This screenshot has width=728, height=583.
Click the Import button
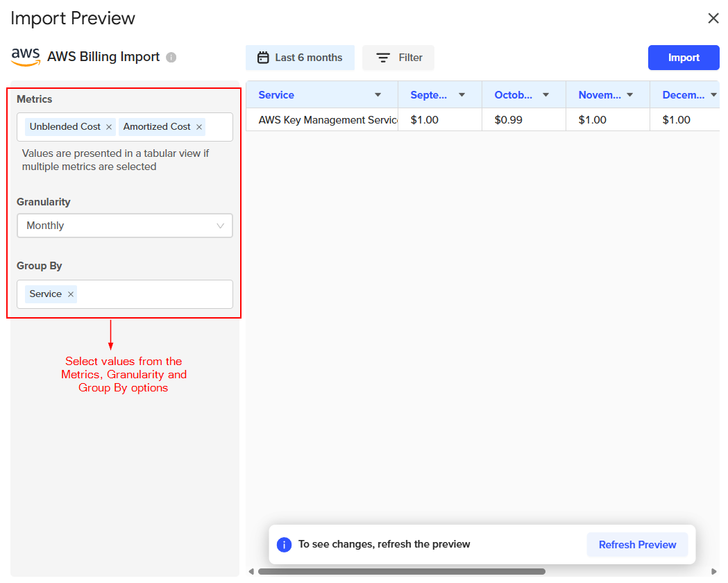coord(684,58)
